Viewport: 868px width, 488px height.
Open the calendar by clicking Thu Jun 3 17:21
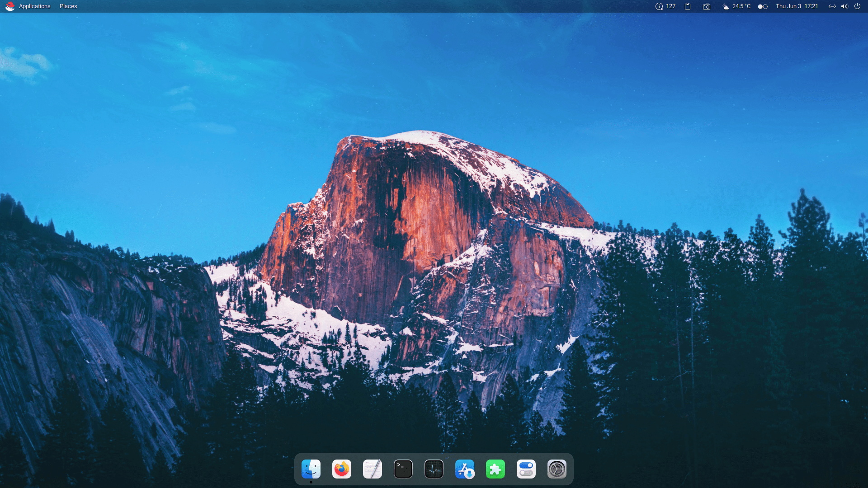[797, 6]
